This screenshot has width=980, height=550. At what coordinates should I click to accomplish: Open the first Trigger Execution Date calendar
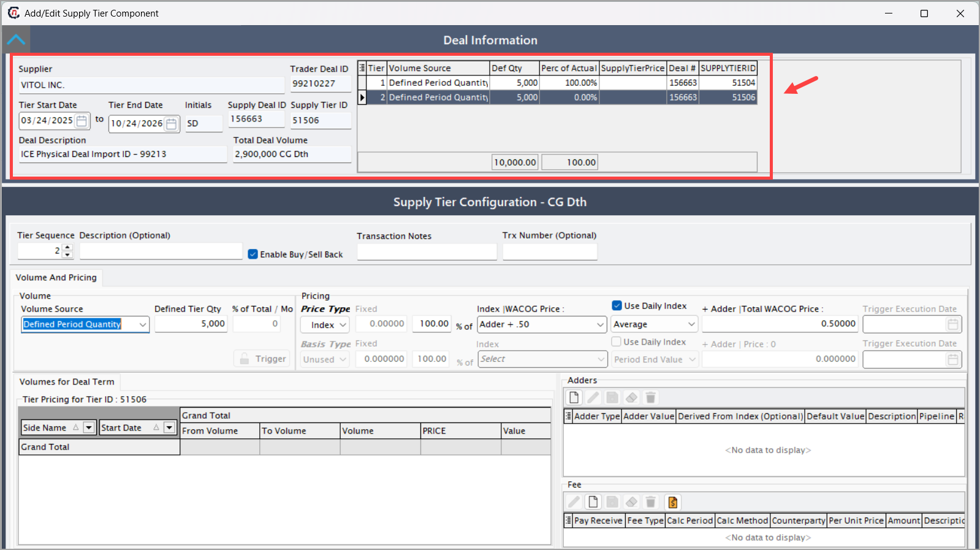[952, 324]
